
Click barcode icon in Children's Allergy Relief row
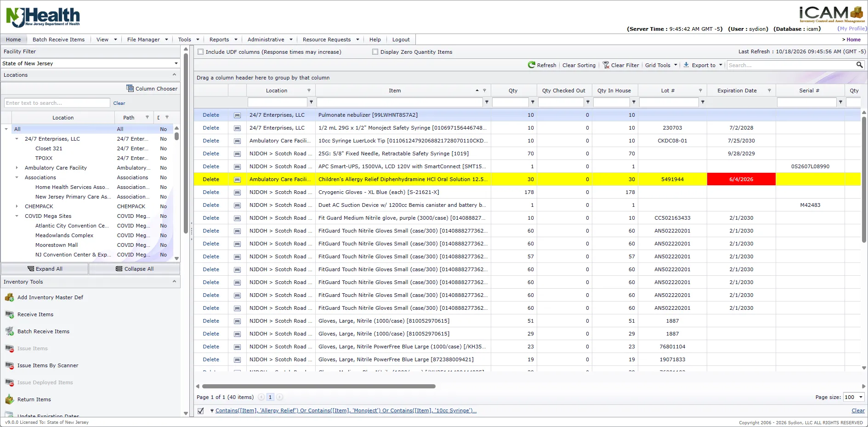coord(237,180)
